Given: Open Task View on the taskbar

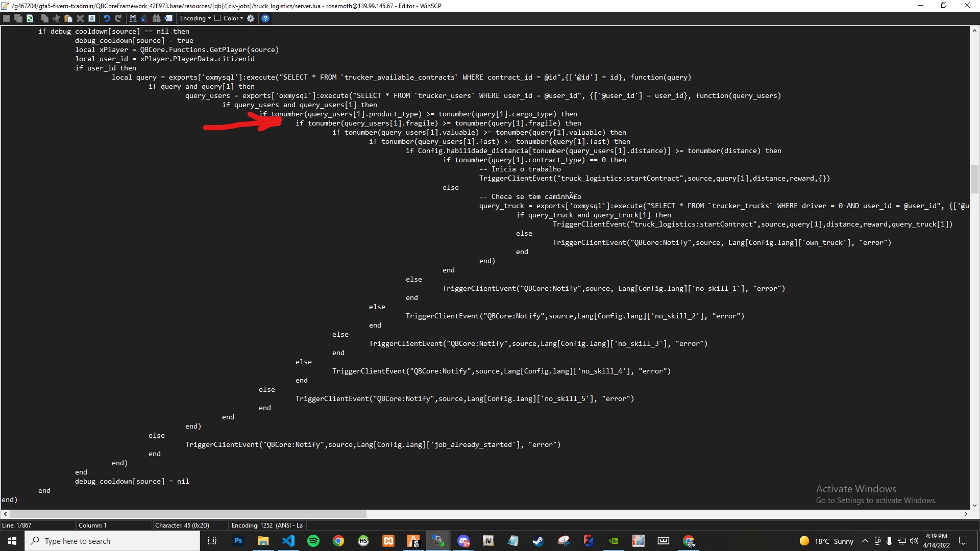Looking at the screenshot, I should tap(212, 541).
